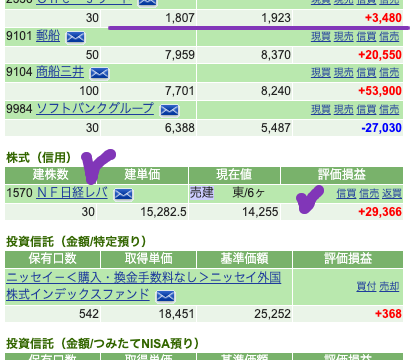
Task: Click 信売 in the 9984 ソフトバンクグループ row
Action: [389, 109]
